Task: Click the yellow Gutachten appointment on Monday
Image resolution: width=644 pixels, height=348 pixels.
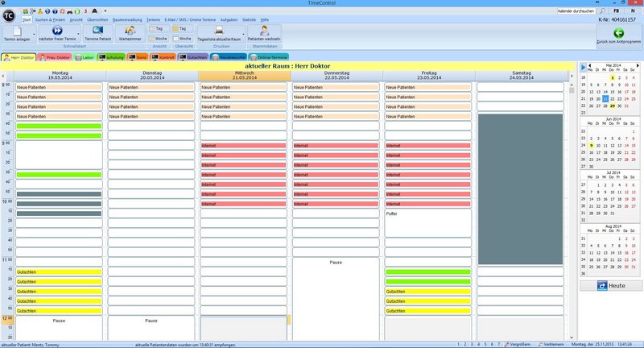Action: click(x=60, y=272)
